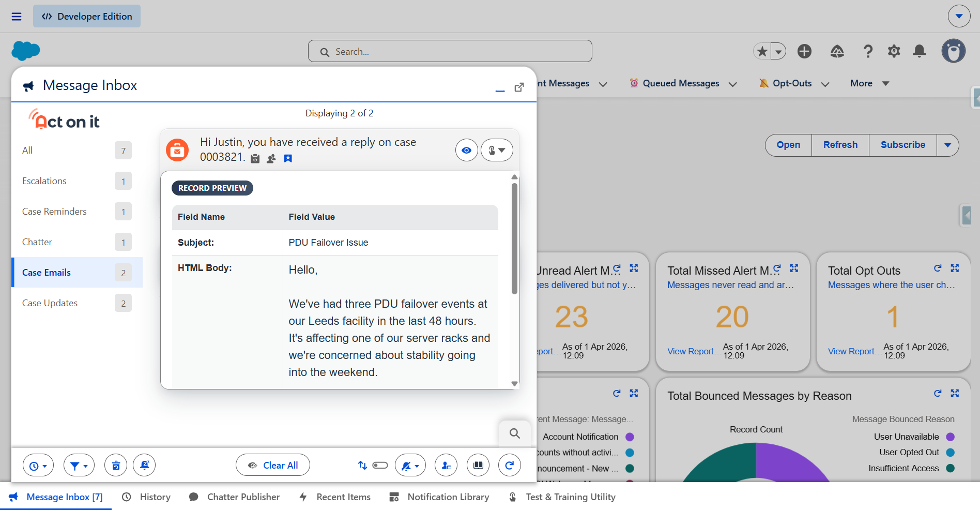Toggle the sort order switch in the toolbar
Viewport: 980px width, 510px height.
tap(379, 465)
